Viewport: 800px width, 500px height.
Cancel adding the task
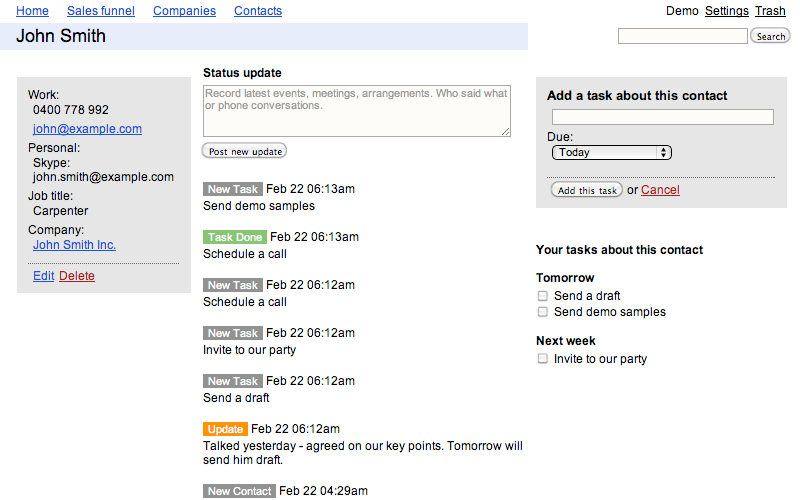tap(660, 190)
